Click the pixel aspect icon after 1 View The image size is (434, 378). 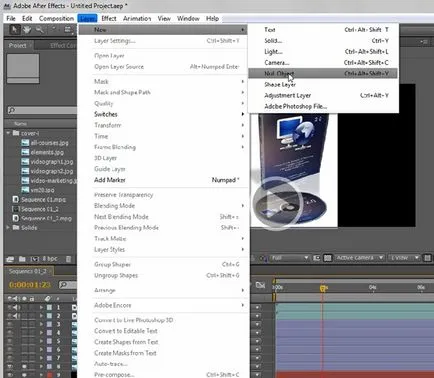coord(427,258)
